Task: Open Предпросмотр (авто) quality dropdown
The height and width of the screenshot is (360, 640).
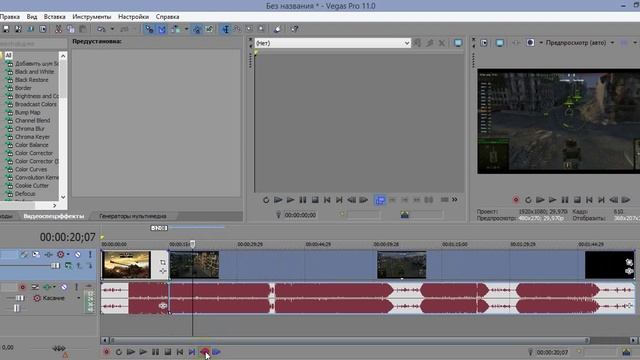Action: (x=612, y=42)
